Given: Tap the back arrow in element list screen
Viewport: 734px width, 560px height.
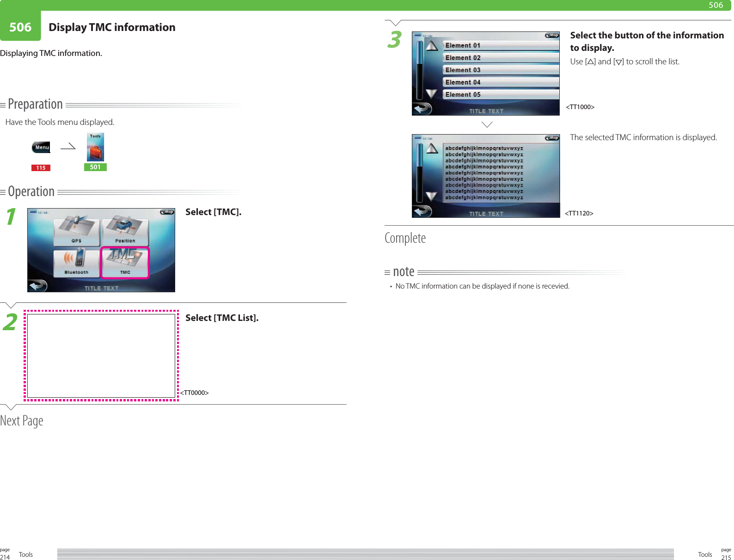Looking at the screenshot, I should point(422,109).
